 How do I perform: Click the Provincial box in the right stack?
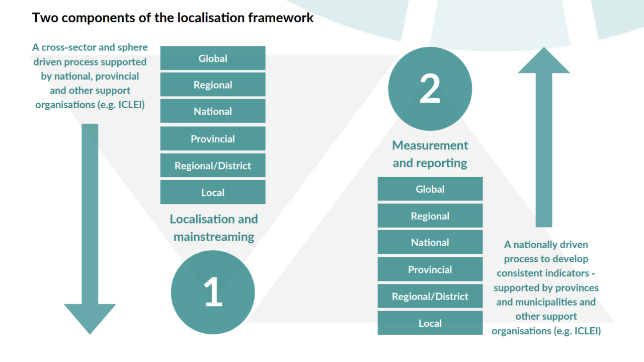430,269
